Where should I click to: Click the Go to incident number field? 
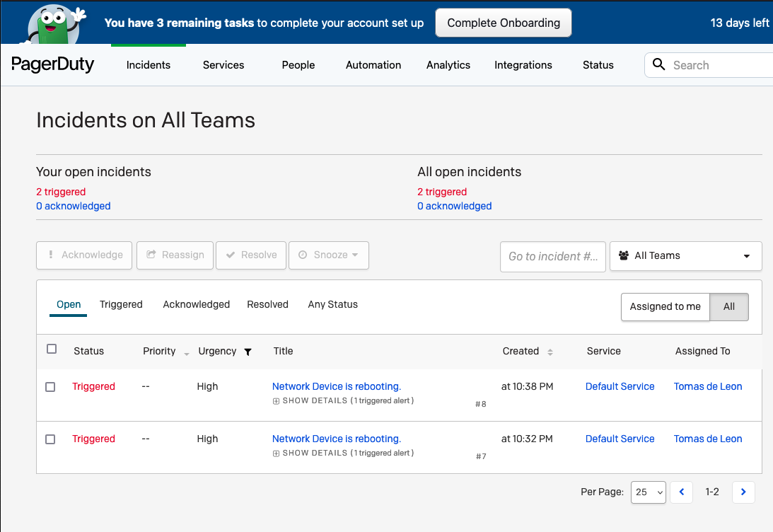(552, 256)
